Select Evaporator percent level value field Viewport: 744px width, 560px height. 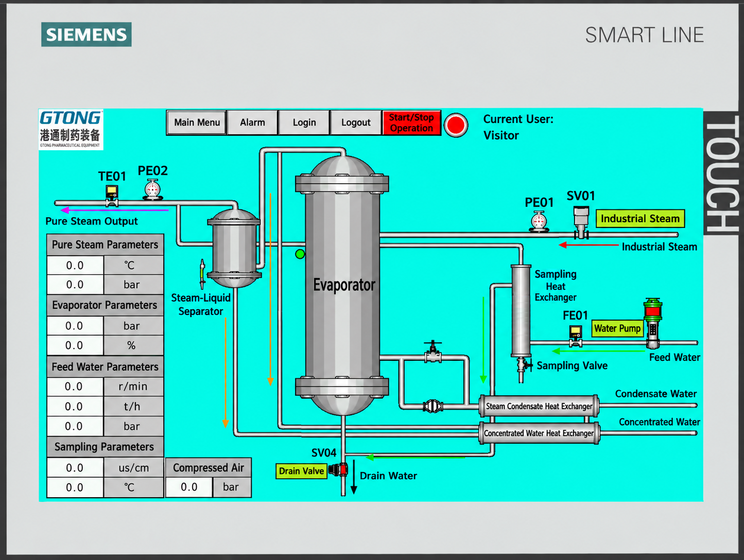pos(75,345)
